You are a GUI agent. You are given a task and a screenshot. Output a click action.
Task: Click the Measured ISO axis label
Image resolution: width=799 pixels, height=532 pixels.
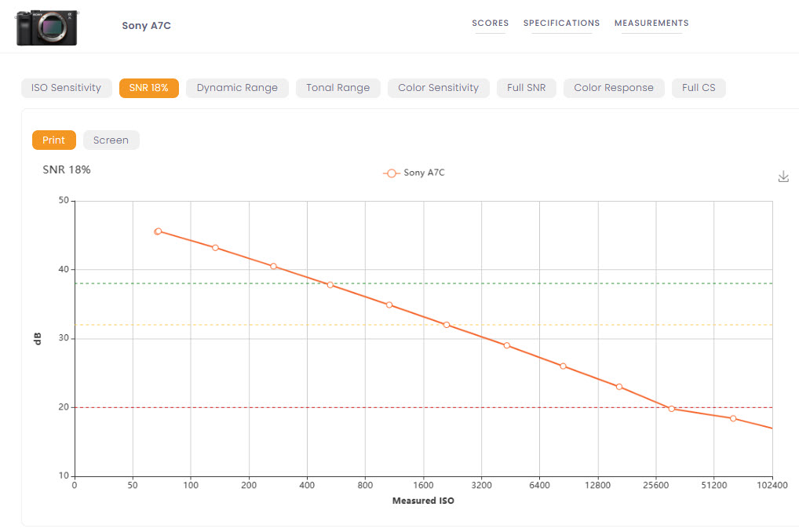423,501
